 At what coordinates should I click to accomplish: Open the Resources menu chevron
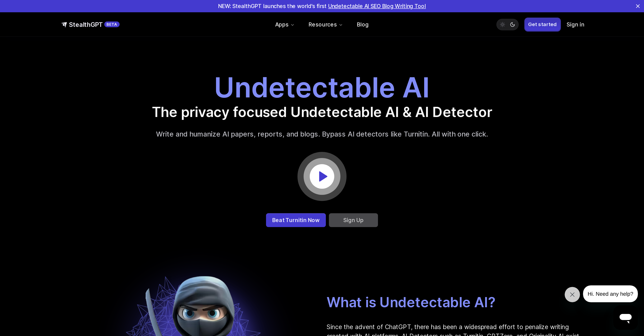341,24
